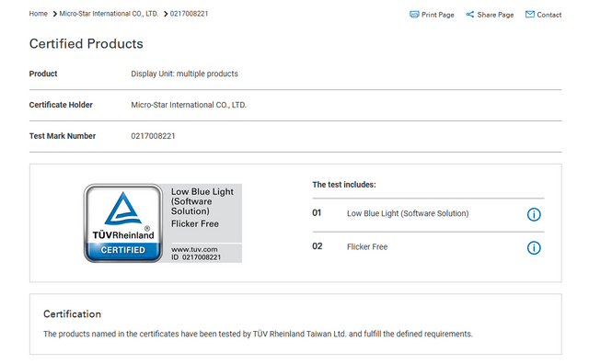
Task: Click the Share Page share icon
Action: pos(469,15)
